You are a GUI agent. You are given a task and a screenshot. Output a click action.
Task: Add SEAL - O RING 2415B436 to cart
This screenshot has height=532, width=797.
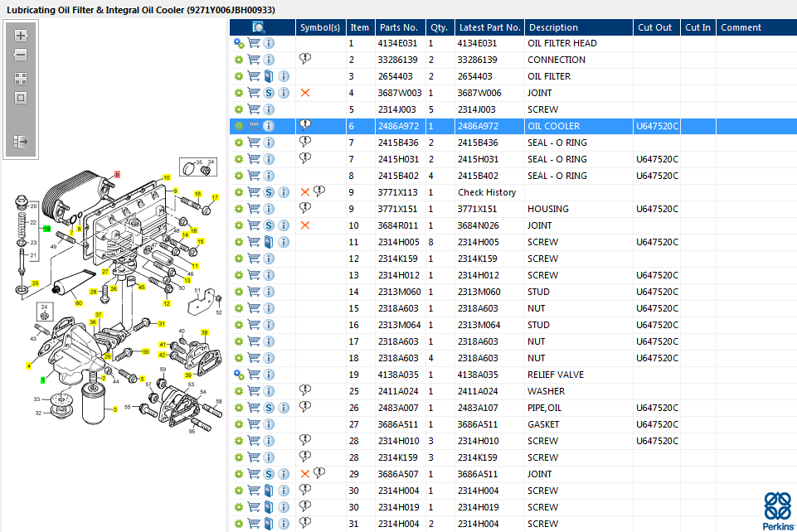click(254, 143)
